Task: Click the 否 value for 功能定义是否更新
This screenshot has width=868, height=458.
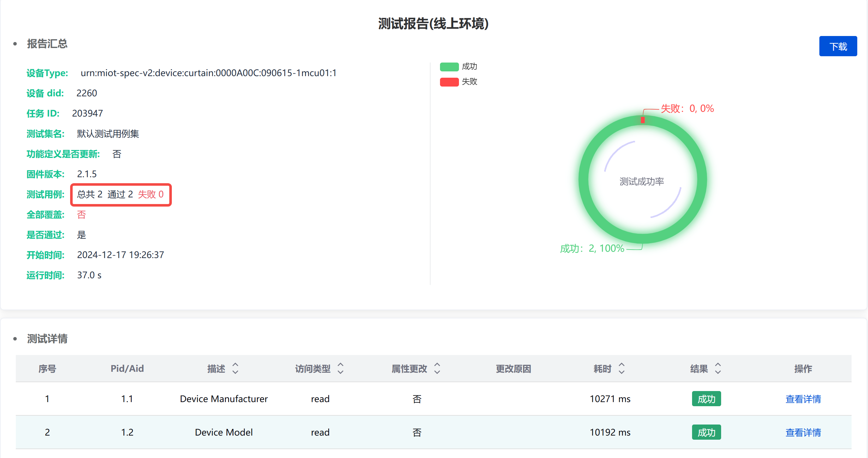Action: click(117, 154)
